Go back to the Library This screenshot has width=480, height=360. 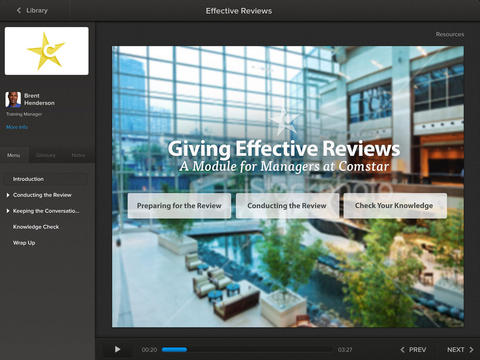pos(32,11)
